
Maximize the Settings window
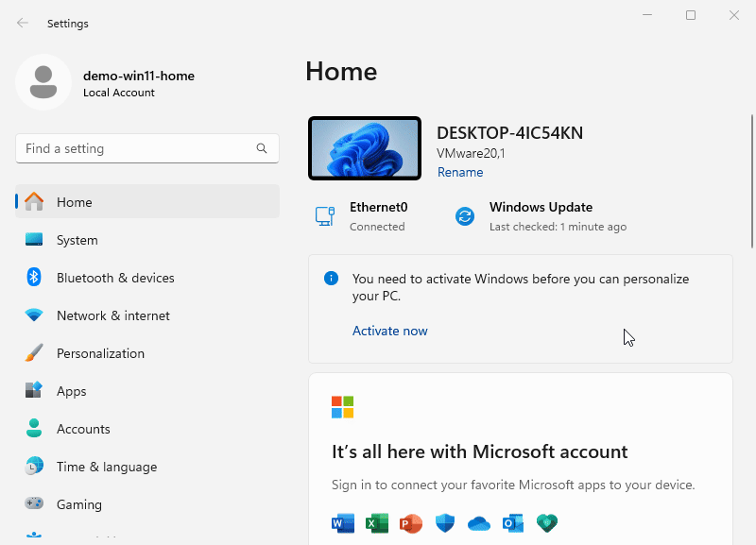click(691, 15)
